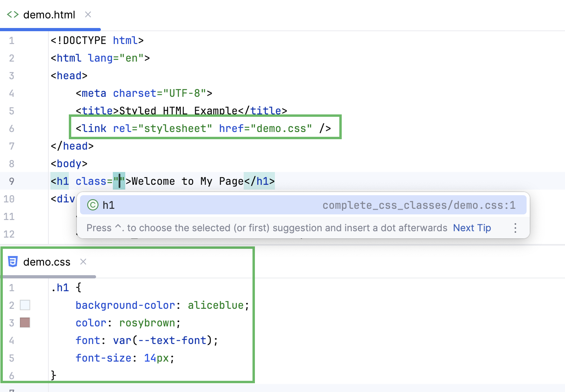Viewport: 565px width, 392px height.
Task: Place the cursor inside the class attribute quotes
Action: tap(119, 181)
